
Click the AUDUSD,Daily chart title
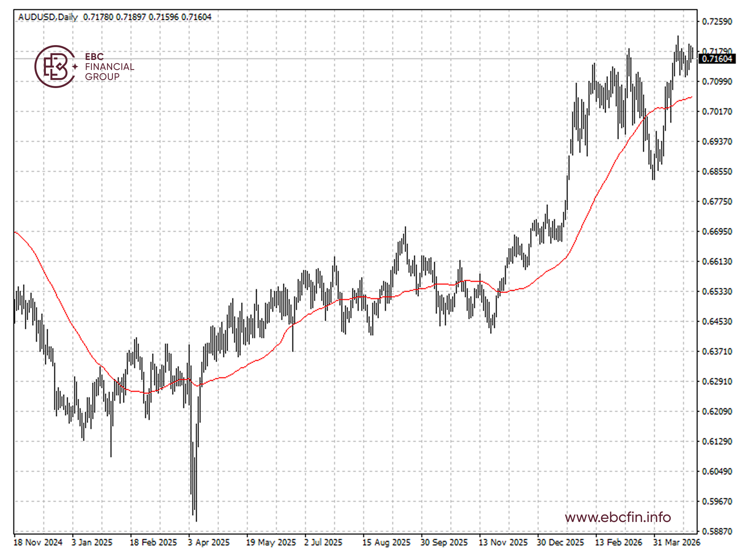[48, 17]
